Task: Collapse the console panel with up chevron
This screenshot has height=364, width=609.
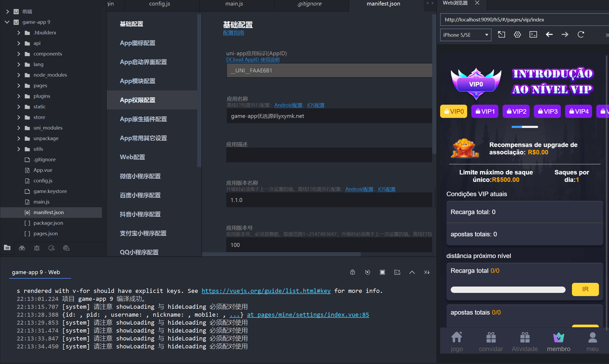Action: coord(412,272)
